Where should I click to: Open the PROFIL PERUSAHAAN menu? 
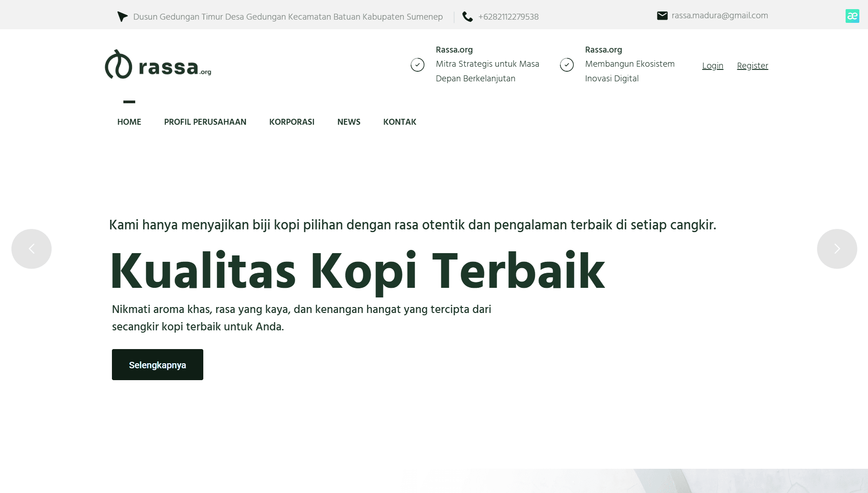[x=205, y=122]
